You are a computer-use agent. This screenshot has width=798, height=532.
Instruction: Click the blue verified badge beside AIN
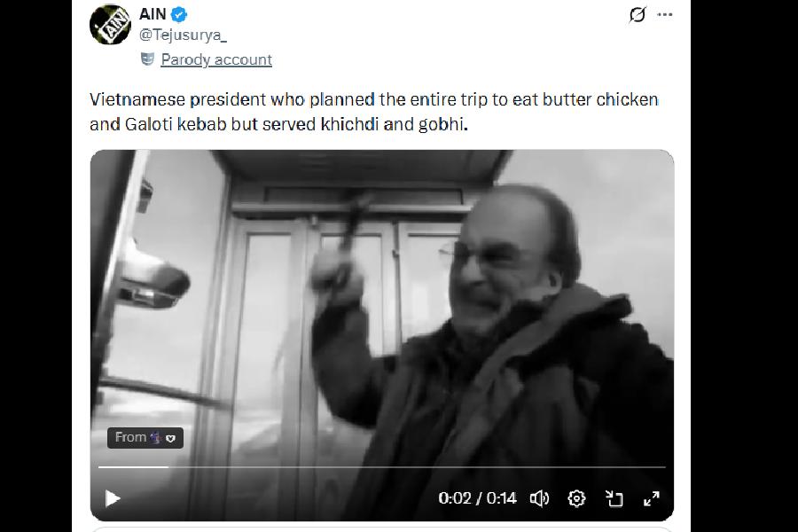(178, 15)
